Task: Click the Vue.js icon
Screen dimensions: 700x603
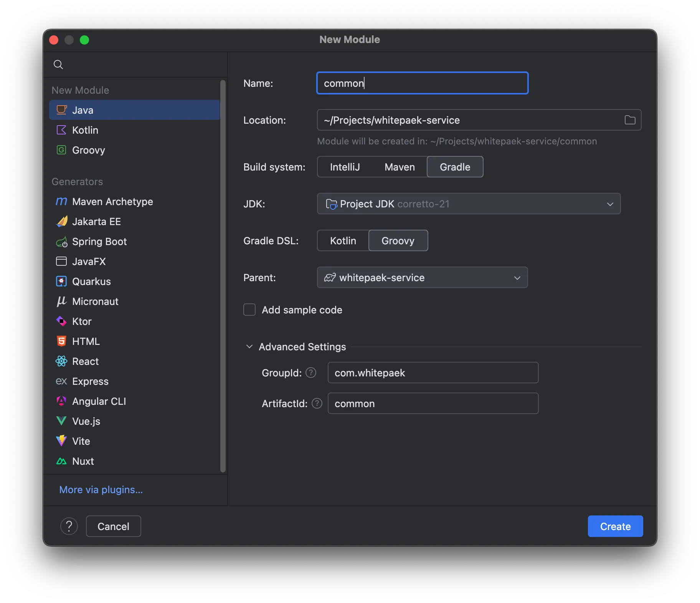Action: [x=61, y=421]
